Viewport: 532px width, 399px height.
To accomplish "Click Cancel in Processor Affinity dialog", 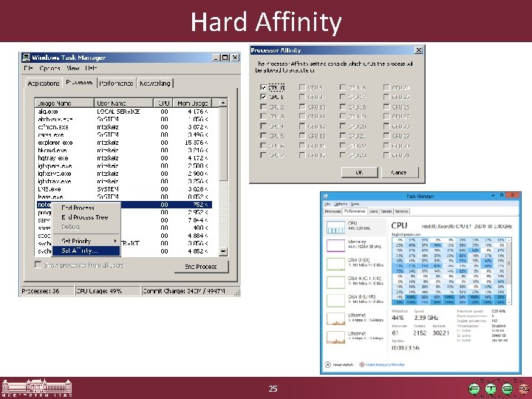I will pyautogui.click(x=400, y=172).
